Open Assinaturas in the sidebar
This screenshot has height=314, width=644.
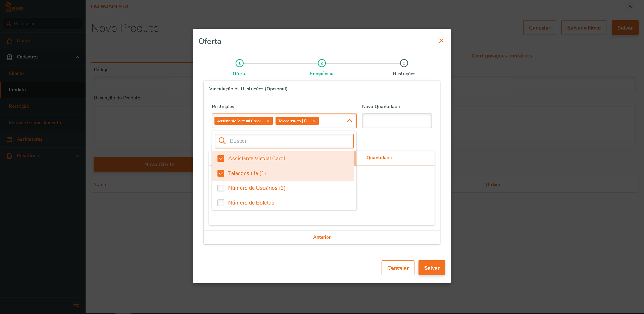point(43,139)
